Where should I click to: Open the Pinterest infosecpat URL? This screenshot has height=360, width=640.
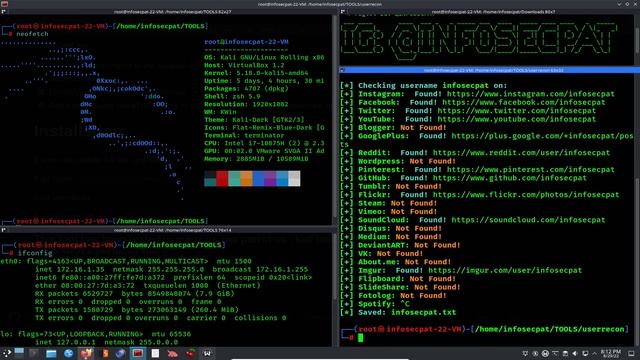(x=531, y=169)
